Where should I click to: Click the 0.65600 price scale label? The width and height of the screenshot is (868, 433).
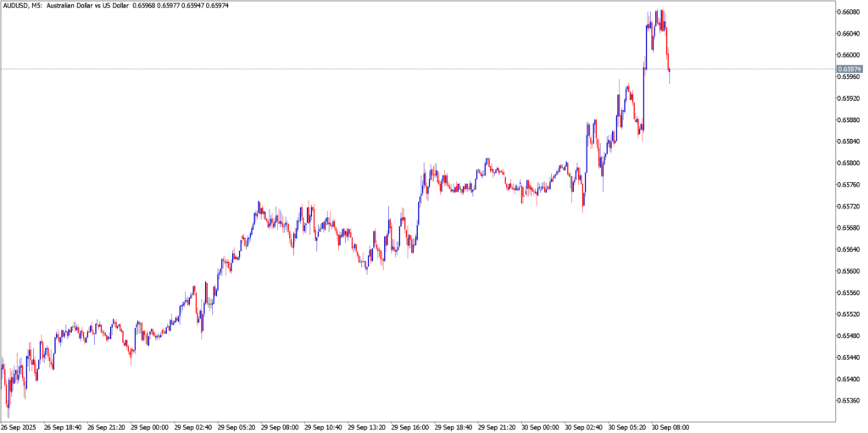(x=849, y=271)
